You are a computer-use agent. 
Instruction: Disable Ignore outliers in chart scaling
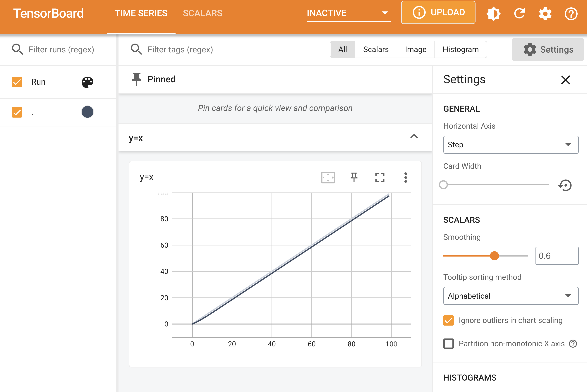(x=449, y=320)
